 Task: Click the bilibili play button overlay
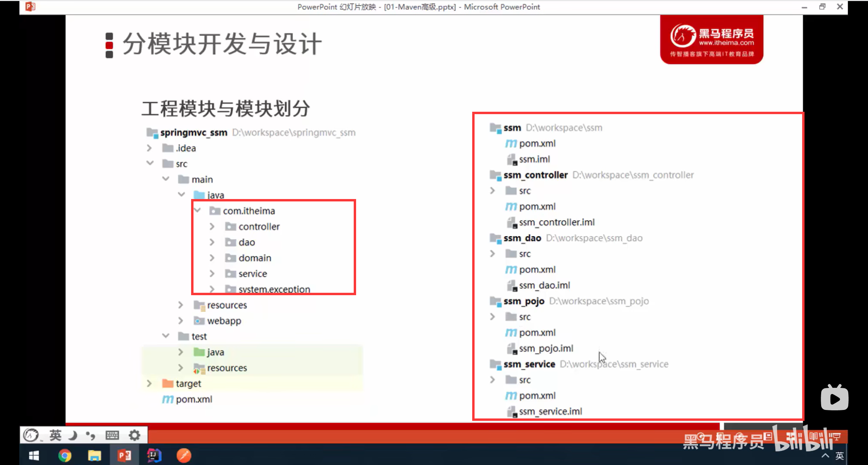coord(834,398)
